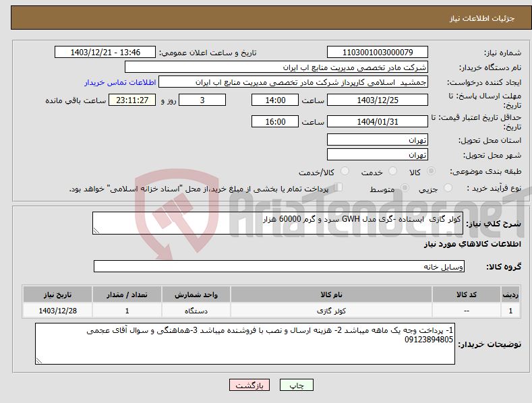Click the چاپ (print) button
The height and width of the screenshot is (403, 532).
(x=296, y=385)
